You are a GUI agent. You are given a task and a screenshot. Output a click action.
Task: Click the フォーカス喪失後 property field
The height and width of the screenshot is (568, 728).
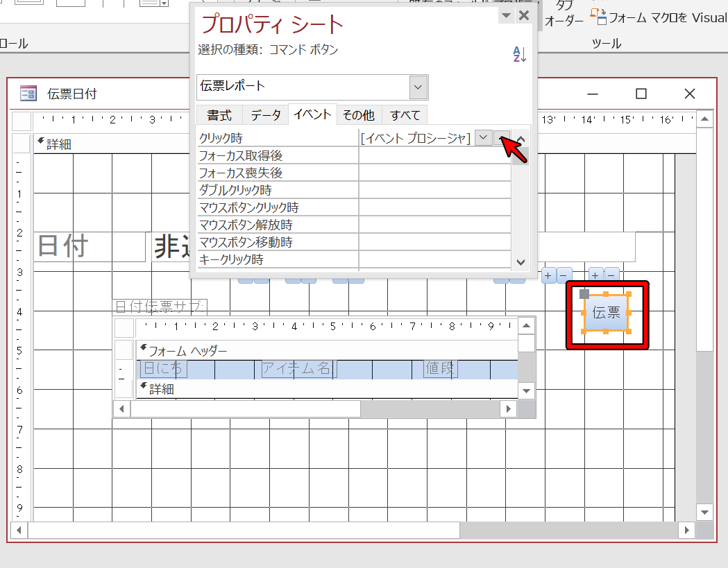coord(434,173)
